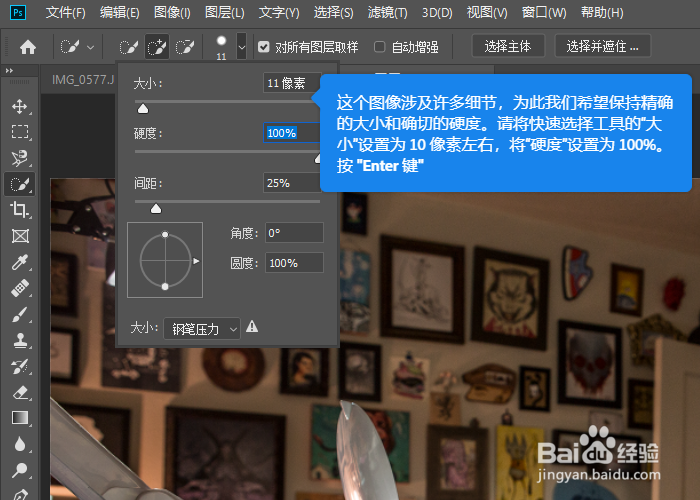This screenshot has height=500, width=700.
Task: Open the 窗口(W) menu
Action: click(544, 12)
